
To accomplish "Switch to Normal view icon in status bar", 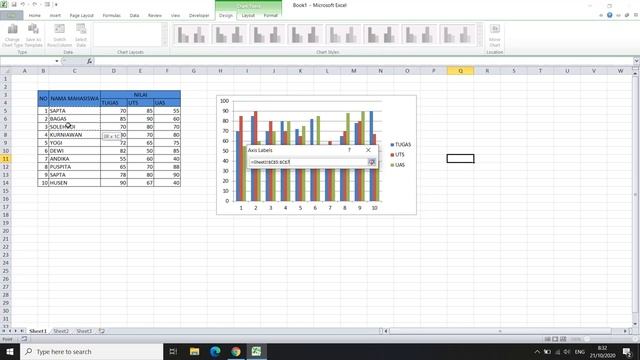I will (547, 339).
